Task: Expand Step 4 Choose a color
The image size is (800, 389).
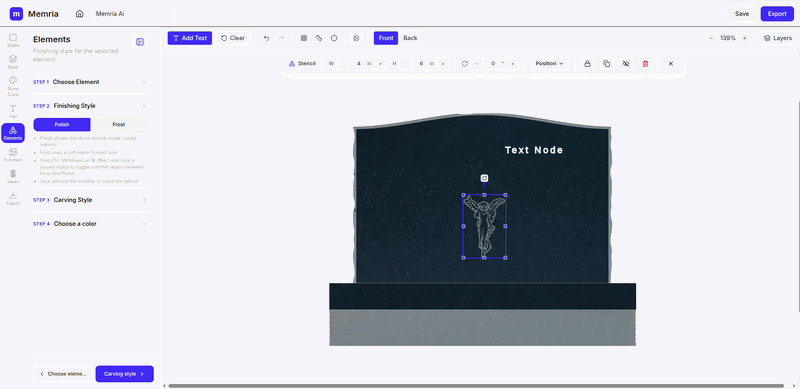Action: 90,224
